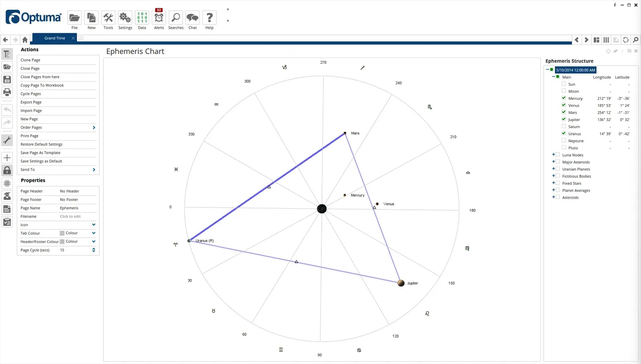Click the print icon in sidebar
The image size is (641, 364).
click(7, 92)
